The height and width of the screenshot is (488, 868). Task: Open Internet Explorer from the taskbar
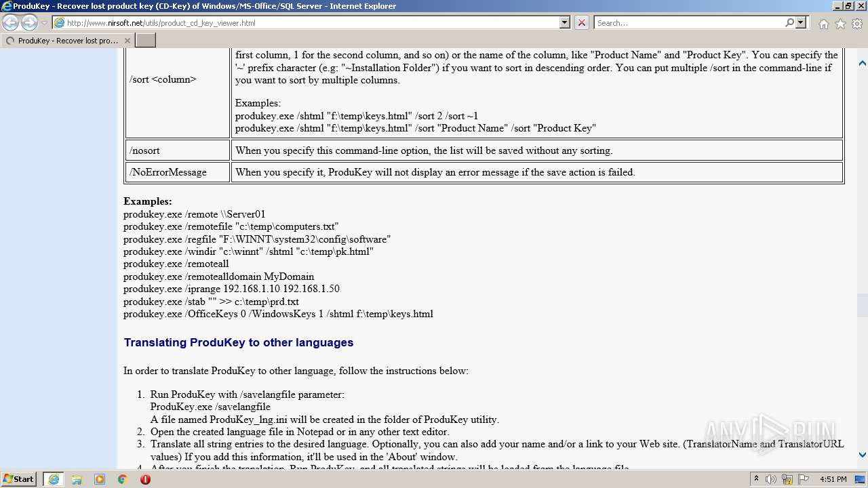tap(53, 479)
